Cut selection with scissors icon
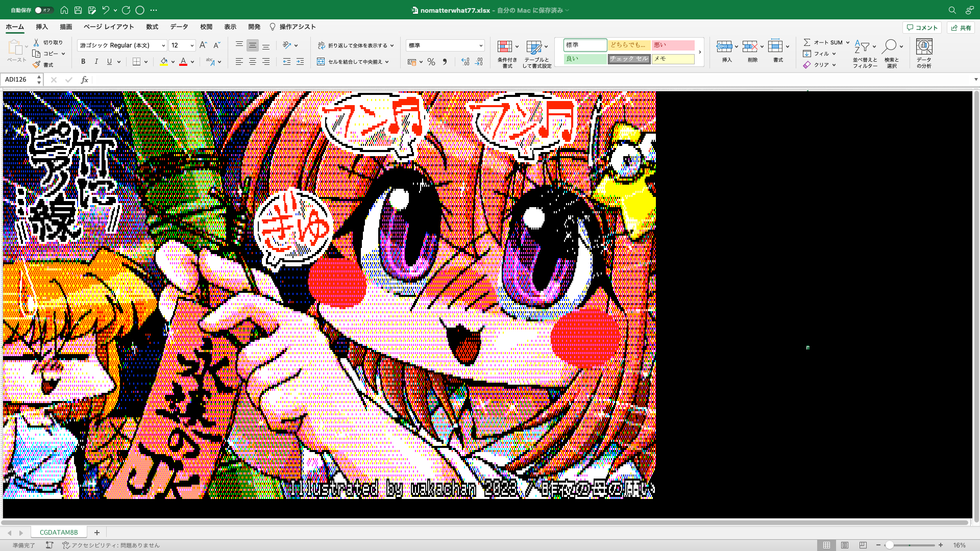This screenshot has height=551, width=980. [36, 42]
